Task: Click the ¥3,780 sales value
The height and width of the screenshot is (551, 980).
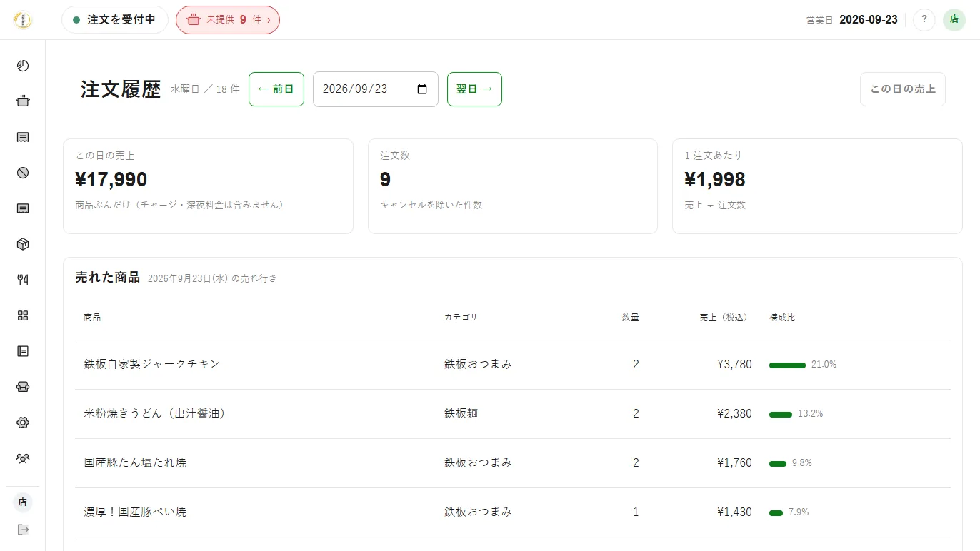Action: tap(734, 365)
